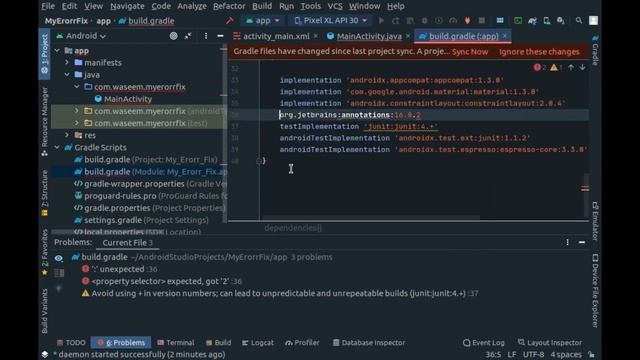
Task: Open the Layout Inspector button
Action: (x=550, y=342)
